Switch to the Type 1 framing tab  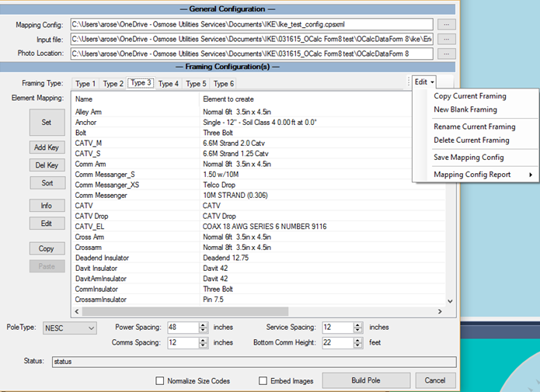[x=85, y=84]
